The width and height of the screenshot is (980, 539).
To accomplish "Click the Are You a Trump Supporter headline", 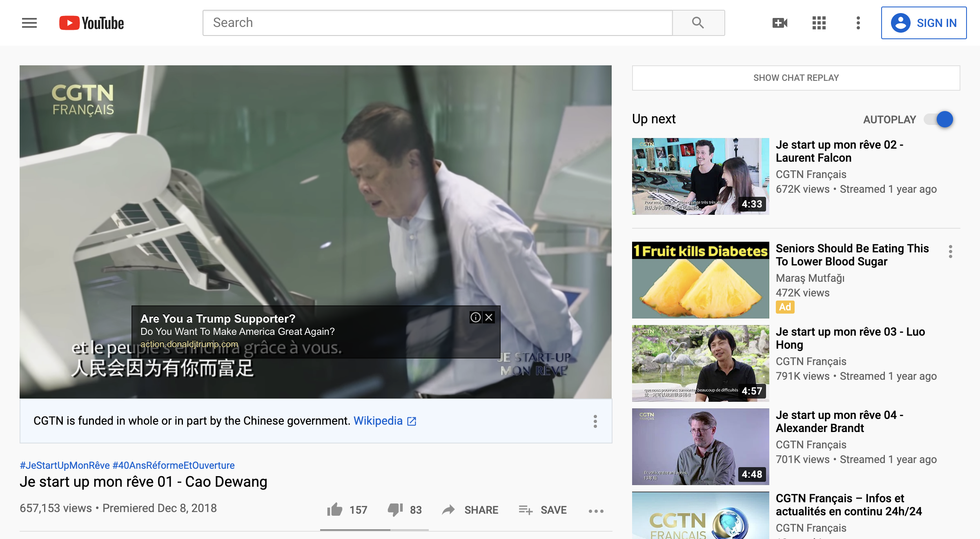I will tap(218, 318).
